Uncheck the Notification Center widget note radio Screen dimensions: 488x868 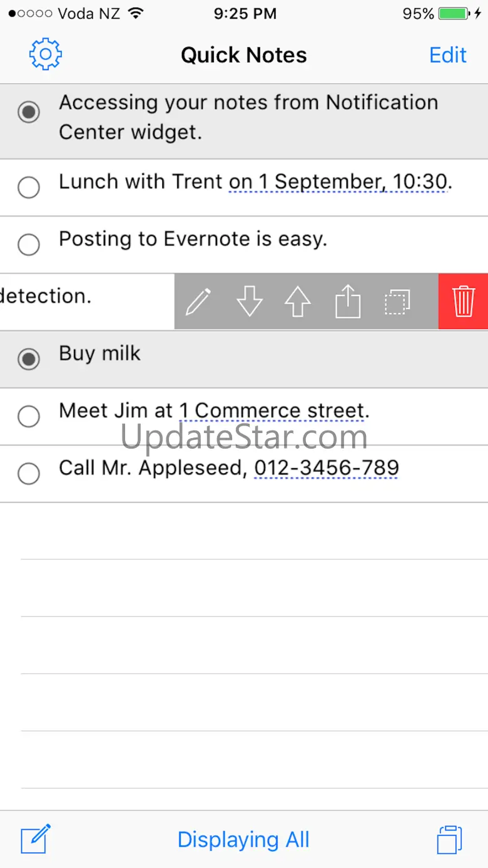(x=29, y=113)
